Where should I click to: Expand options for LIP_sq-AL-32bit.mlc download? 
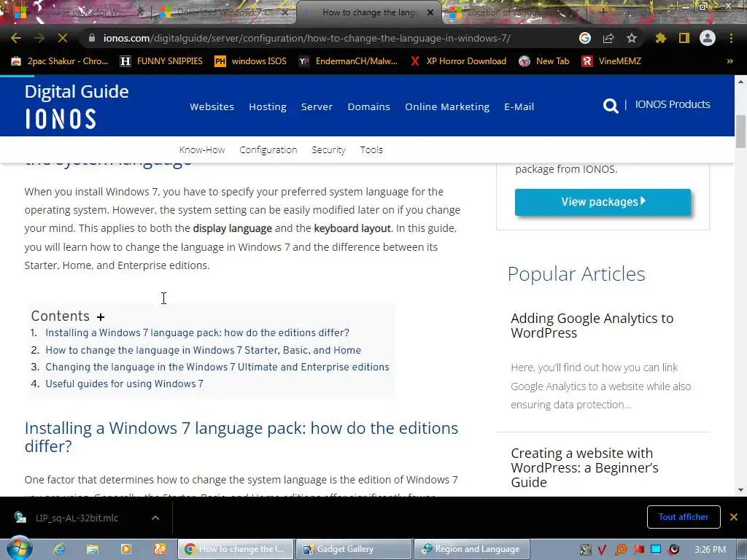click(155, 518)
